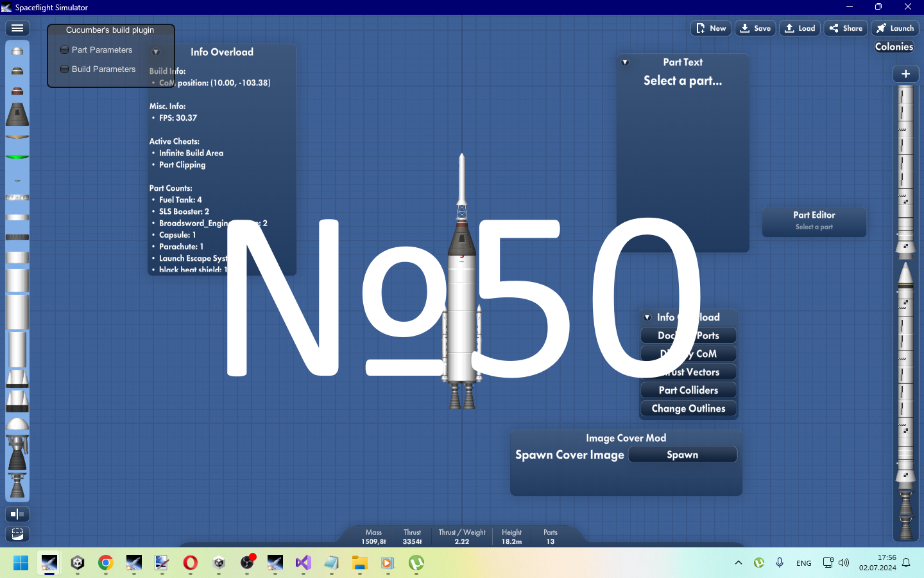
Task: Select the tall narrow fuel tank part
Action: pyautogui.click(x=17, y=349)
